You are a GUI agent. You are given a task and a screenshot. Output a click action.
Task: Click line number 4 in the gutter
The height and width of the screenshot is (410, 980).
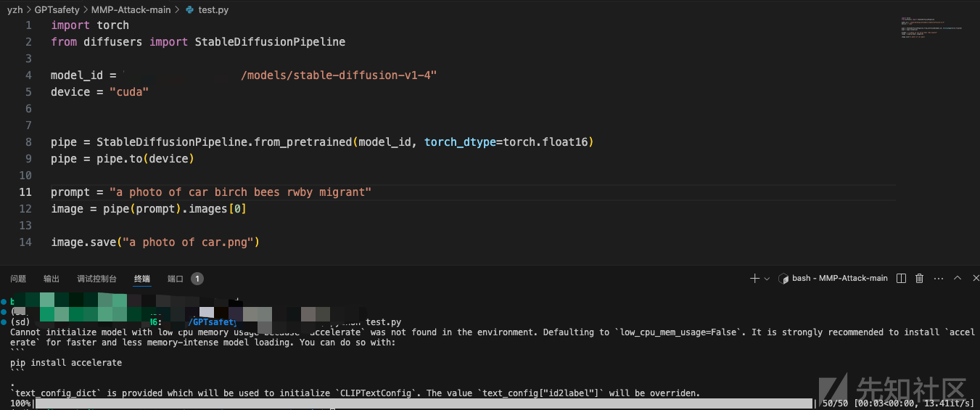[x=28, y=75]
